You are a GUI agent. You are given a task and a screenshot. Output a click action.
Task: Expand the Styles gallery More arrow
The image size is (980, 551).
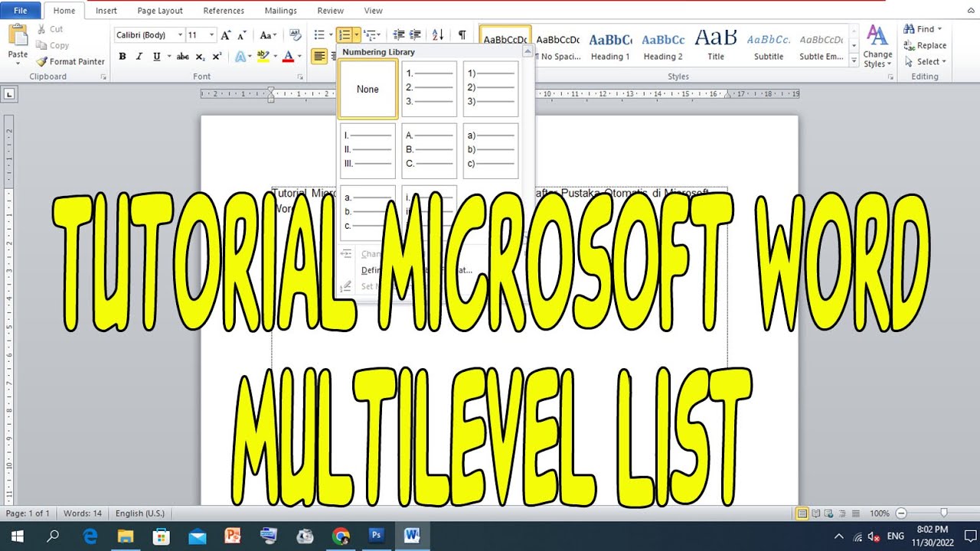click(x=854, y=61)
